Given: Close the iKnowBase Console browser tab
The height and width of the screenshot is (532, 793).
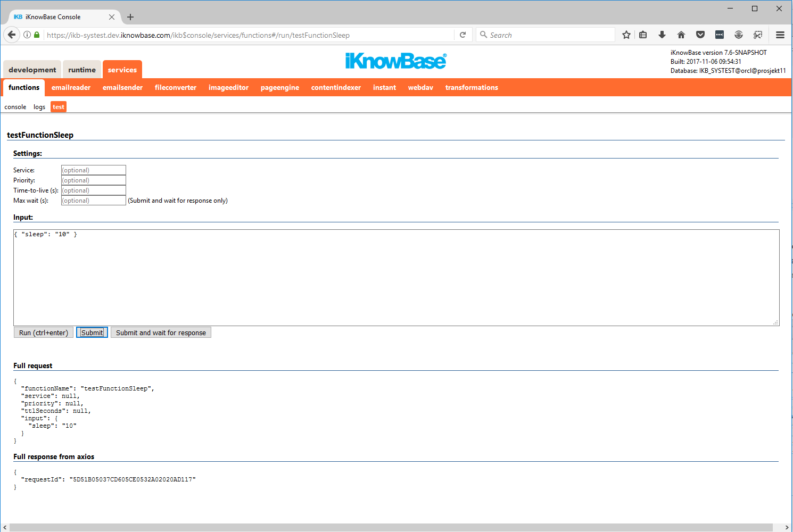Looking at the screenshot, I should coord(112,17).
